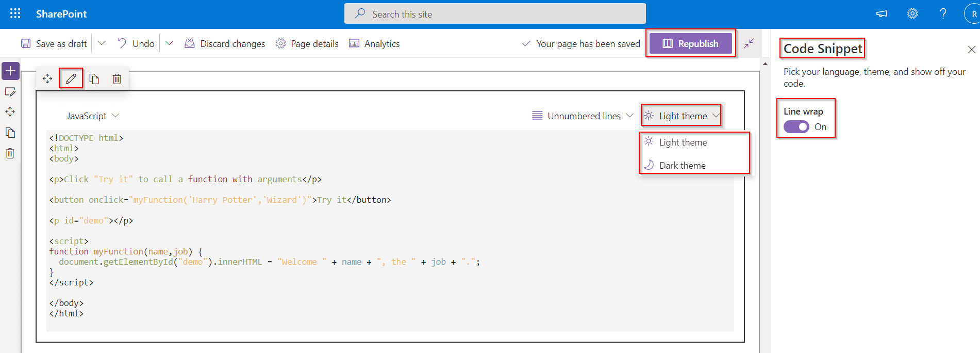Click the Undo button

point(136,44)
